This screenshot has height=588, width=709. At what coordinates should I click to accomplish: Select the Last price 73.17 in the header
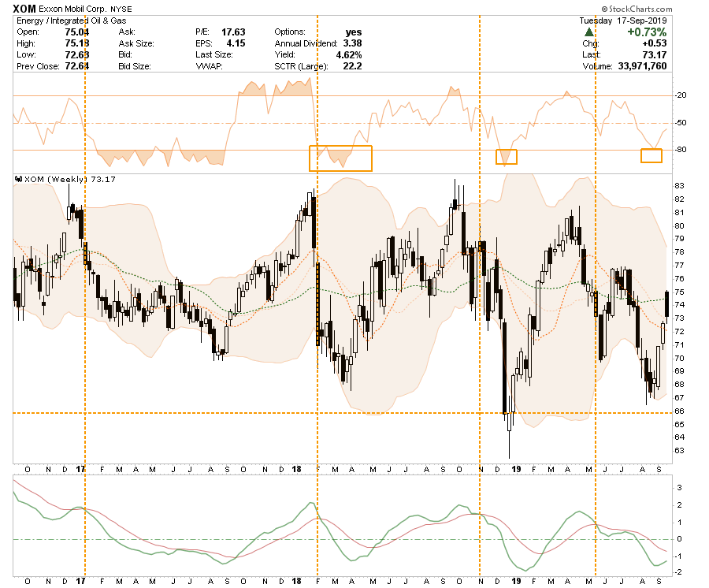pos(655,54)
